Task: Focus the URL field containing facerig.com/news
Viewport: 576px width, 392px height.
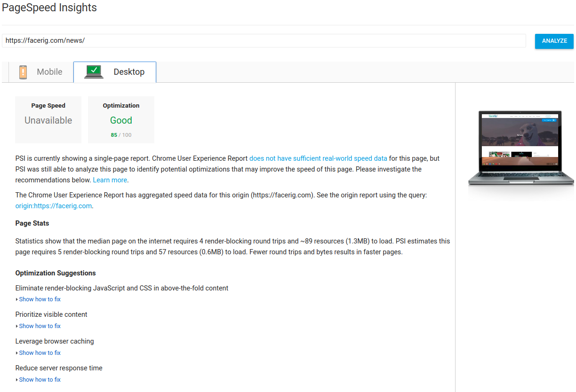Action: point(264,40)
